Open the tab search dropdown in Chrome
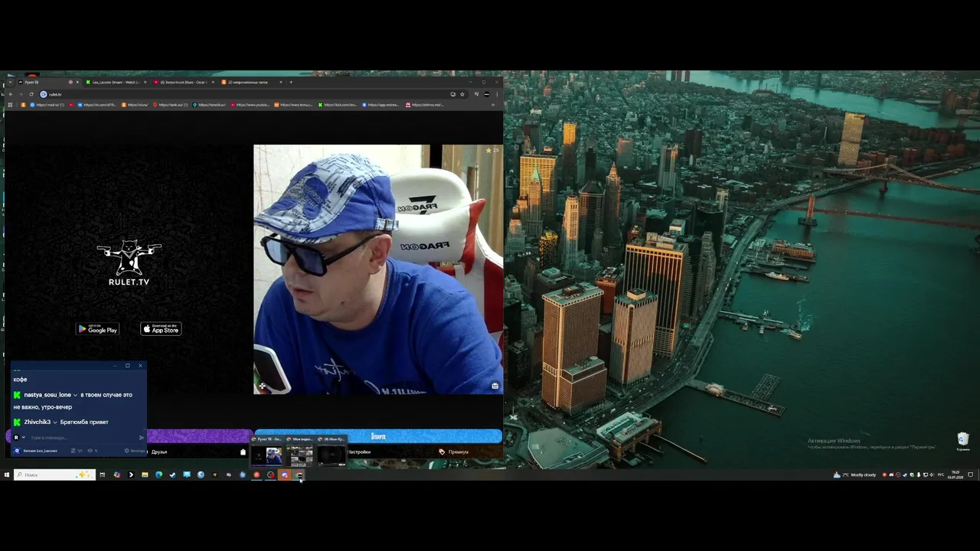 (9, 82)
